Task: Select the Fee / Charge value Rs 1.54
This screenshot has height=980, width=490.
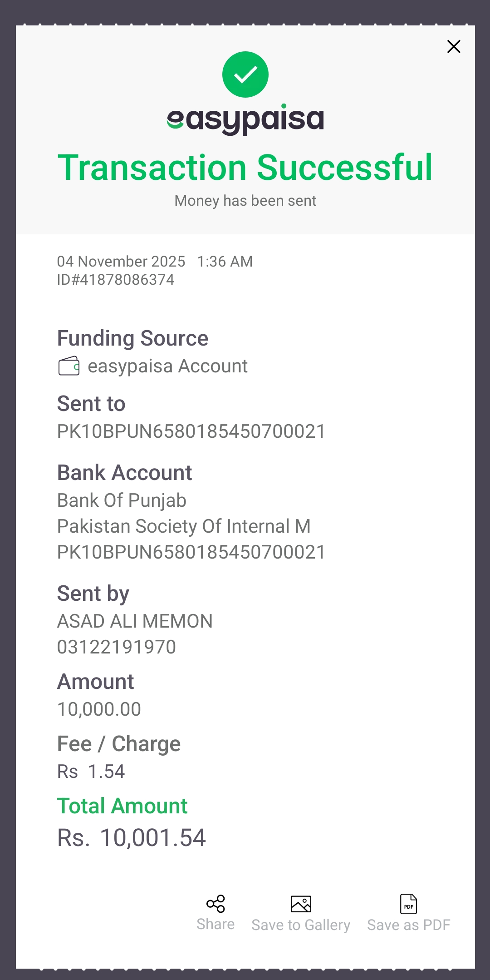Action: 91,772
